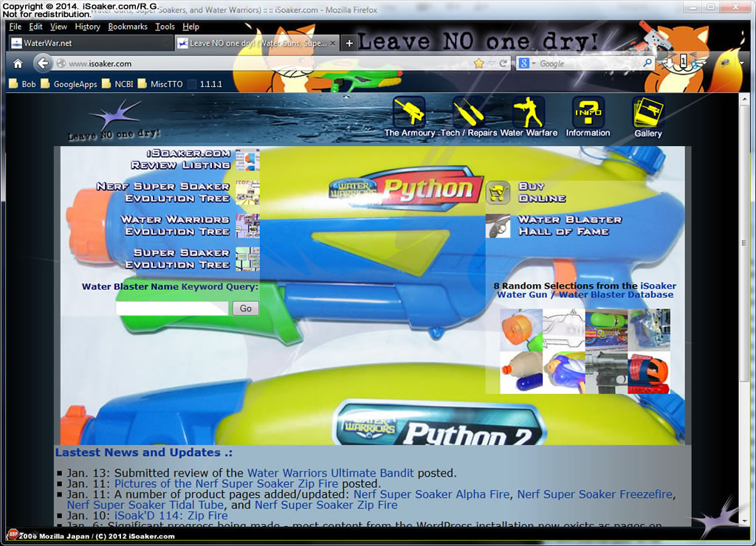Viewport: 756px width, 546px height.
Task: Switch to the WaterWar.net tab
Action: pyautogui.click(x=89, y=43)
